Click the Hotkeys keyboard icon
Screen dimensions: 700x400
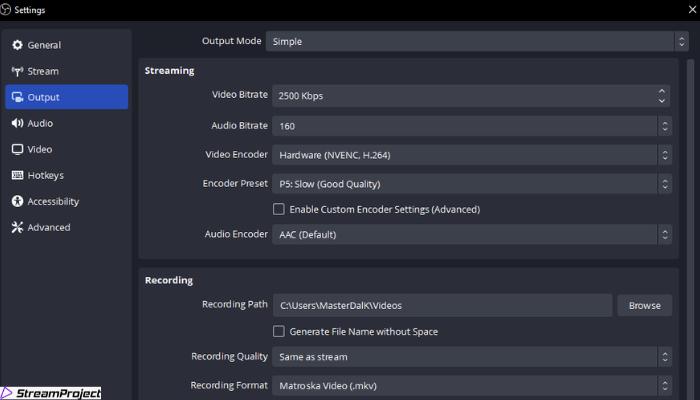coord(17,175)
